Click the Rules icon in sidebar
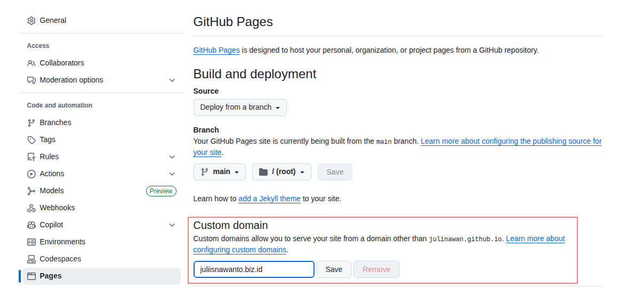The width and height of the screenshot is (644, 288). point(31,157)
